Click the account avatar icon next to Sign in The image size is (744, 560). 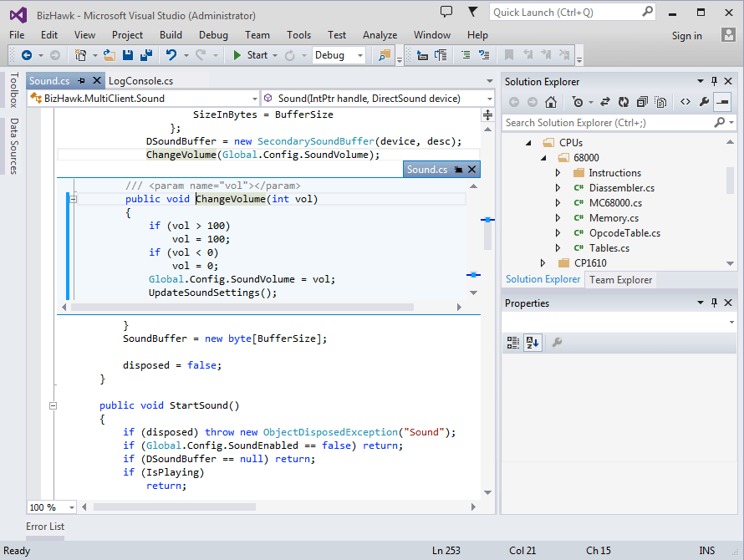coord(728,34)
